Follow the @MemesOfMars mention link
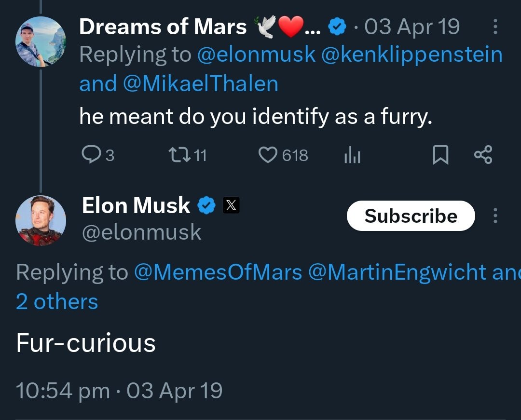 (x=218, y=272)
